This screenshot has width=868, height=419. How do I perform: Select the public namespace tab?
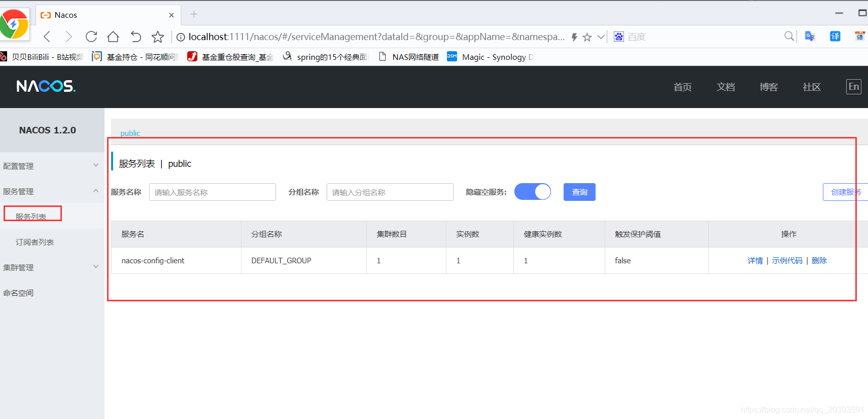click(x=130, y=133)
